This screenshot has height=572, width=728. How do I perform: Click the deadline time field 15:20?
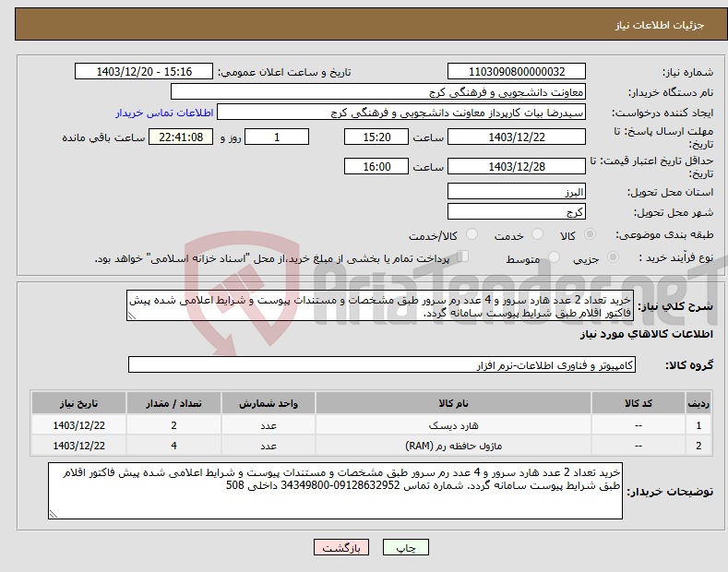[376, 137]
